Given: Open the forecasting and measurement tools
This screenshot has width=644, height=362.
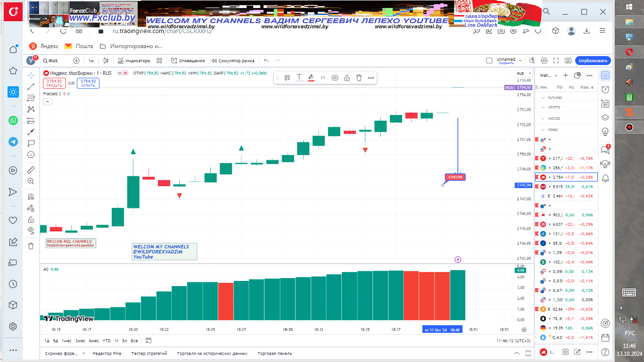Looking at the screenshot, I should 31,121.
